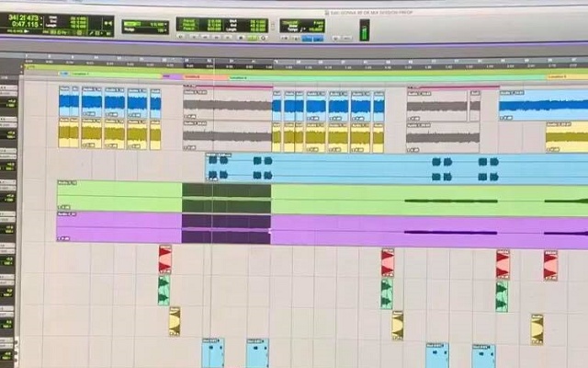
Task: Click the green Play button in transport
Action: (x=252, y=38)
